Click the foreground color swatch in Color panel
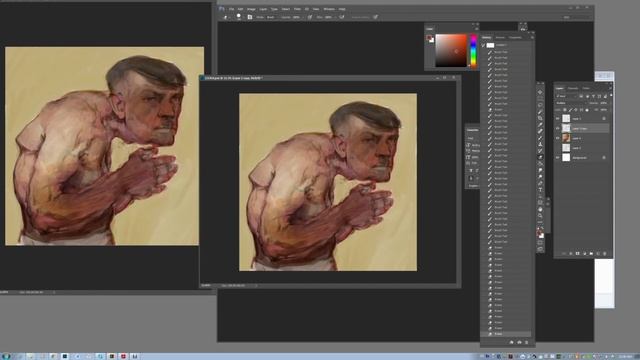Image resolution: width=640 pixels, height=360 pixels. (429, 38)
